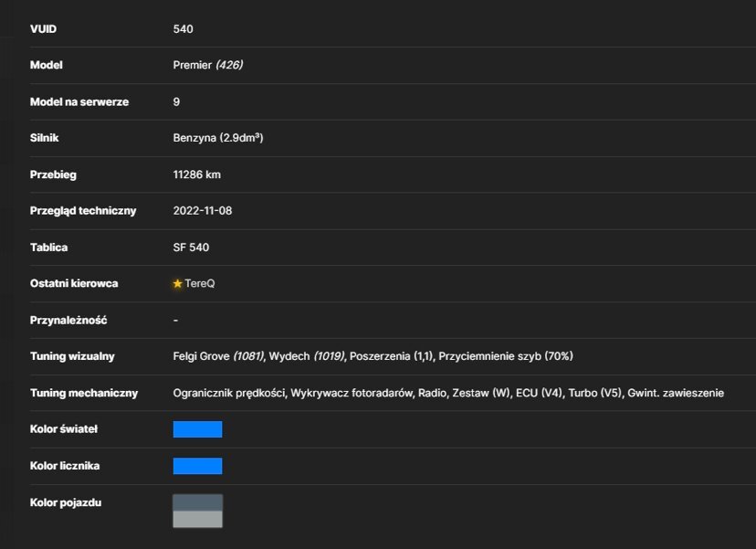This screenshot has height=549, width=756.
Task: Click the dark gray vehicle color swatch
Action: click(x=198, y=502)
